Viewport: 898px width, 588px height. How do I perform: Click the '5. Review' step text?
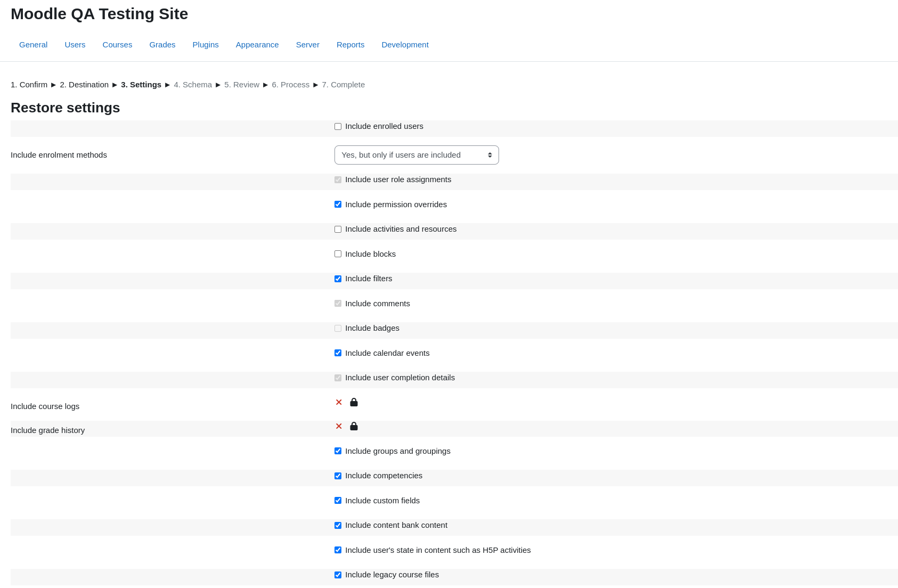pyautogui.click(x=242, y=85)
